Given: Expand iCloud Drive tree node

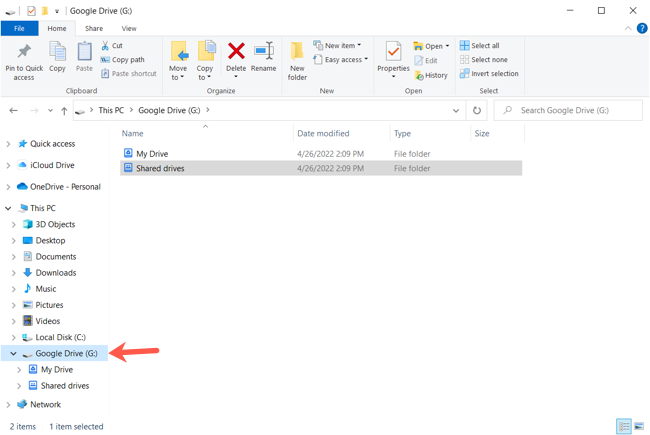Looking at the screenshot, I should point(8,165).
